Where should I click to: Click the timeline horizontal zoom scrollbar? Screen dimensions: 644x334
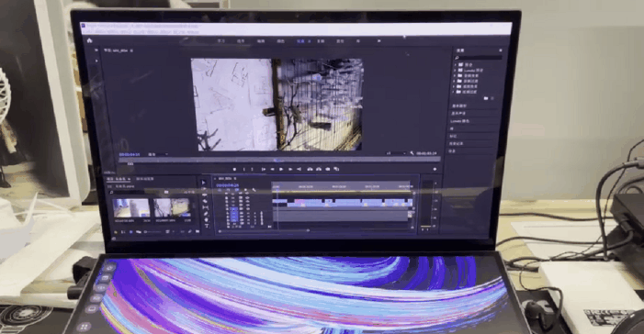(x=265, y=230)
